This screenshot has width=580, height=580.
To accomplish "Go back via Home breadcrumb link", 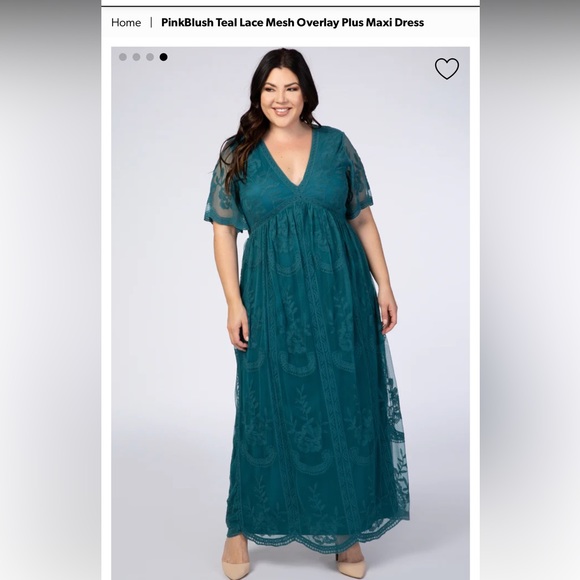I will click(126, 23).
